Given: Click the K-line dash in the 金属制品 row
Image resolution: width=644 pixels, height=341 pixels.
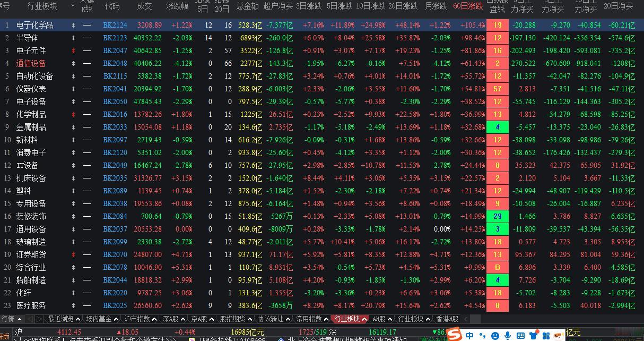Looking at the screenshot, I should (x=87, y=127).
